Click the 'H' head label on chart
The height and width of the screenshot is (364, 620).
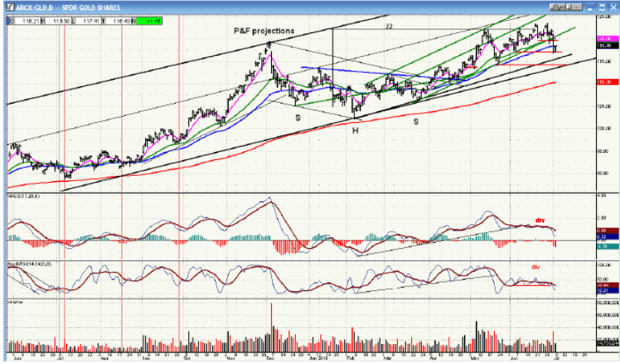click(355, 131)
